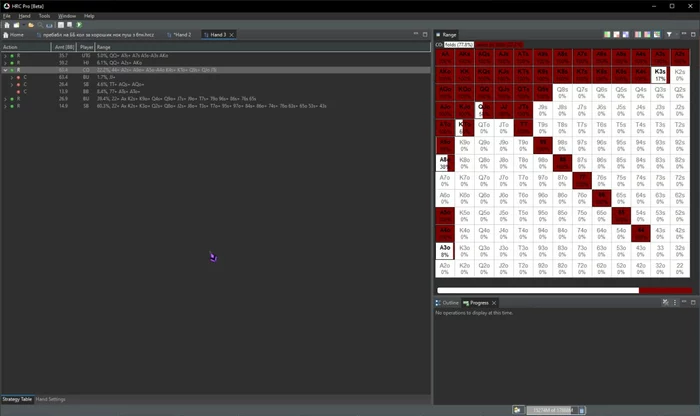Open the dropdown arrow beside New icon
This screenshot has height=416, width=700.
(x=23, y=25)
